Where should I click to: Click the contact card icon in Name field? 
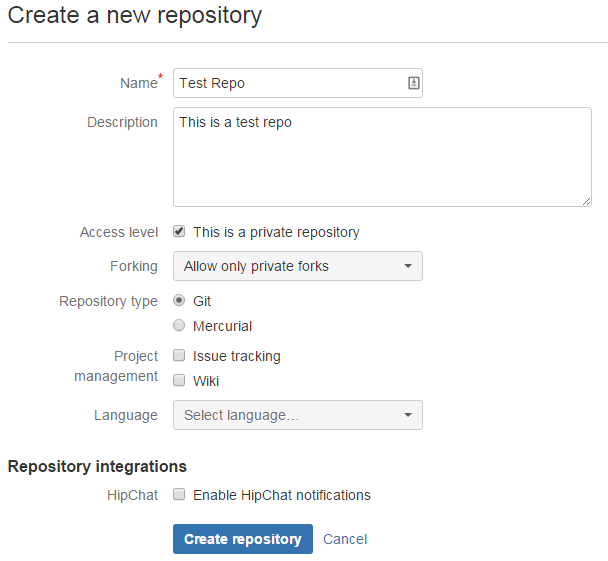(413, 84)
